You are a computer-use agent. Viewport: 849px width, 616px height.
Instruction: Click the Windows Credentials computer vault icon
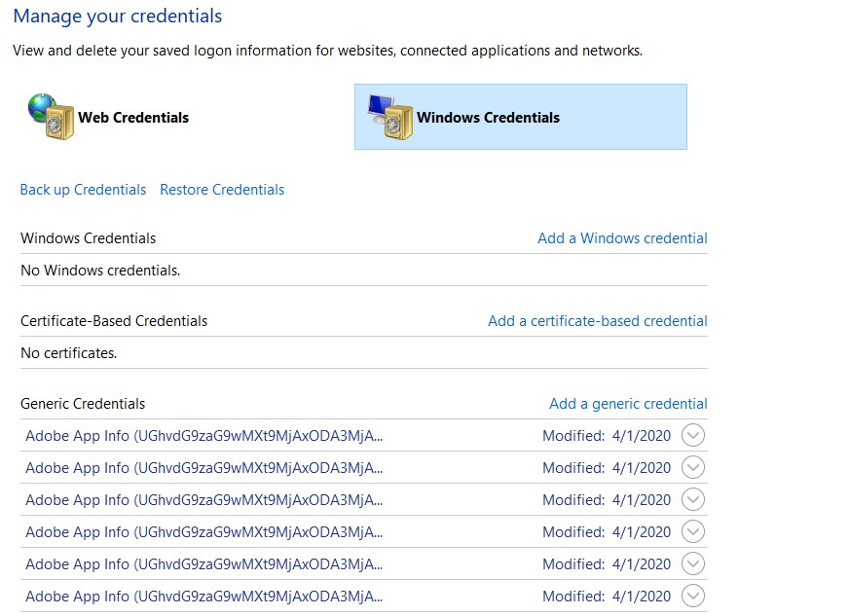pyautogui.click(x=389, y=117)
